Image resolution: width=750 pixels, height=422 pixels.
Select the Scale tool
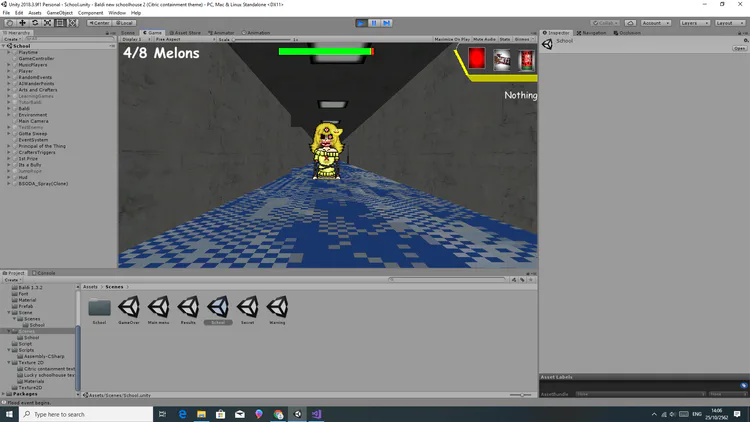click(x=47, y=23)
